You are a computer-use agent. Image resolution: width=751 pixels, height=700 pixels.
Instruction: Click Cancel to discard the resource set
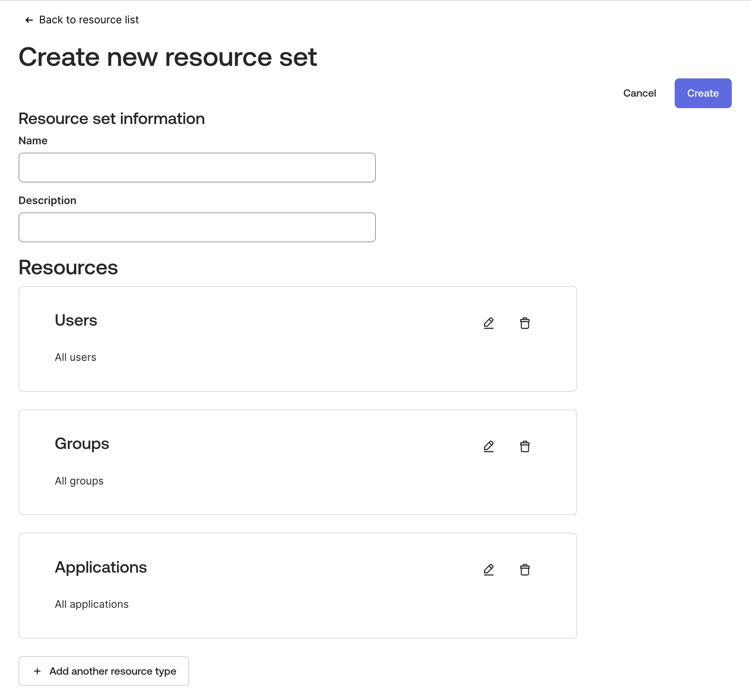(640, 93)
